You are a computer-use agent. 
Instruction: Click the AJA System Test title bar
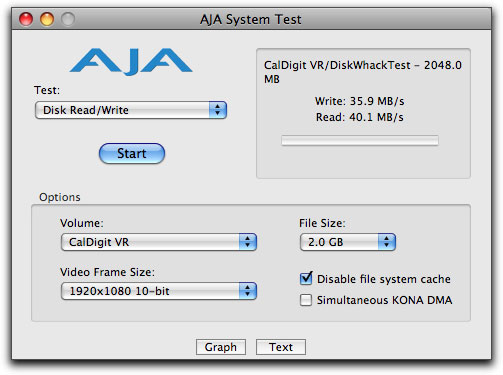(x=251, y=19)
